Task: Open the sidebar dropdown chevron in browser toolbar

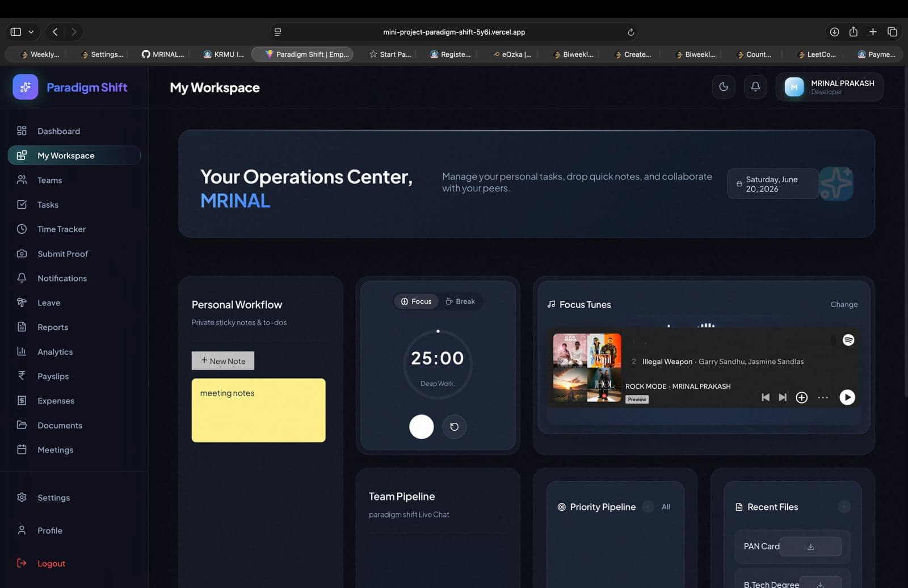Action: 31,32
